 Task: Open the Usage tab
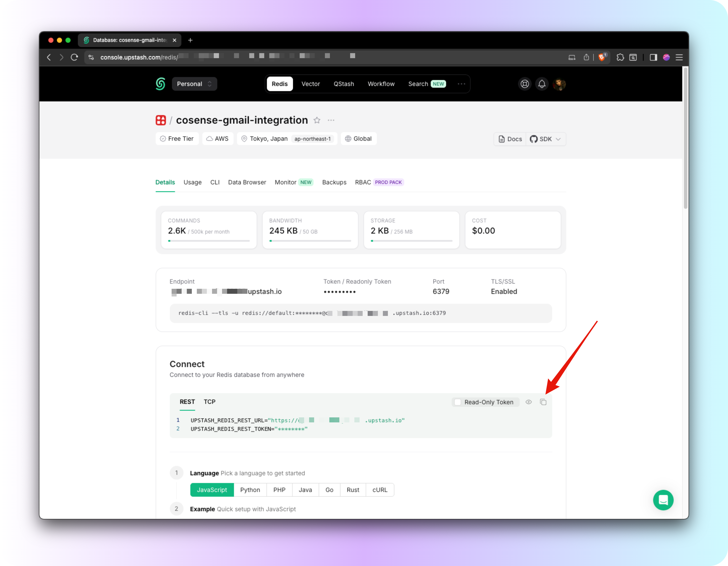[x=192, y=182]
